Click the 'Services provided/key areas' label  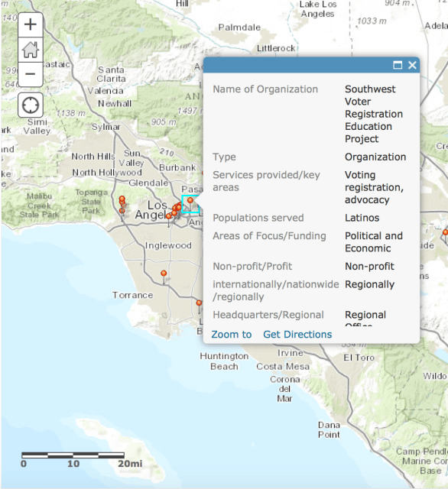coord(266,181)
